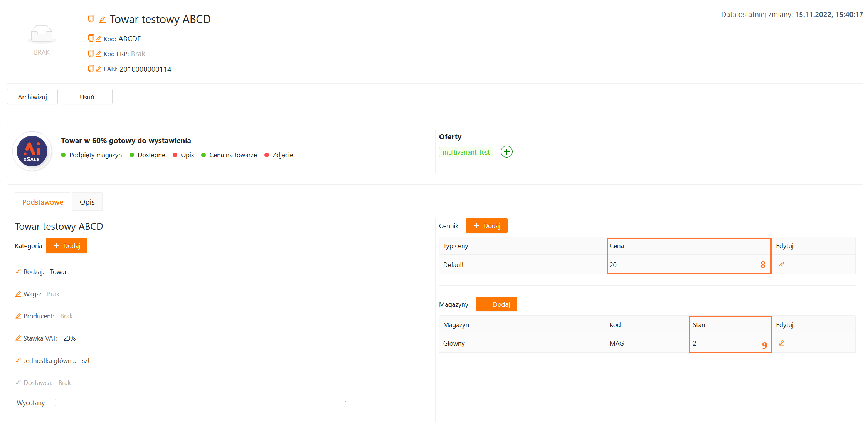Select the Podstawowe tab
This screenshot has width=868, height=422.
point(43,202)
